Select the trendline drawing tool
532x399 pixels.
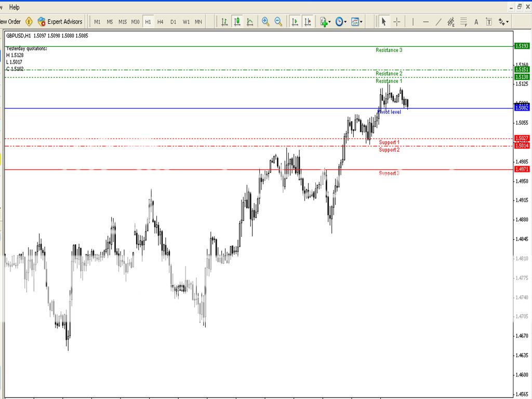[x=438, y=22]
